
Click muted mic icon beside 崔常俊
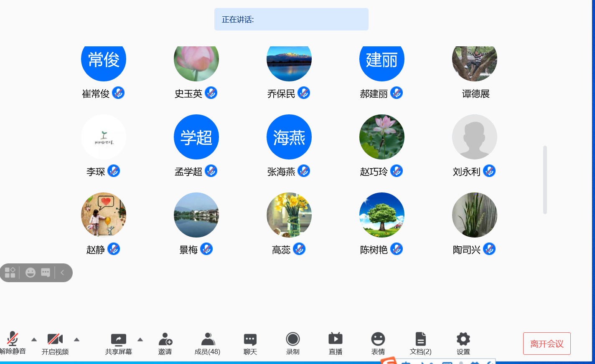tap(118, 93)
